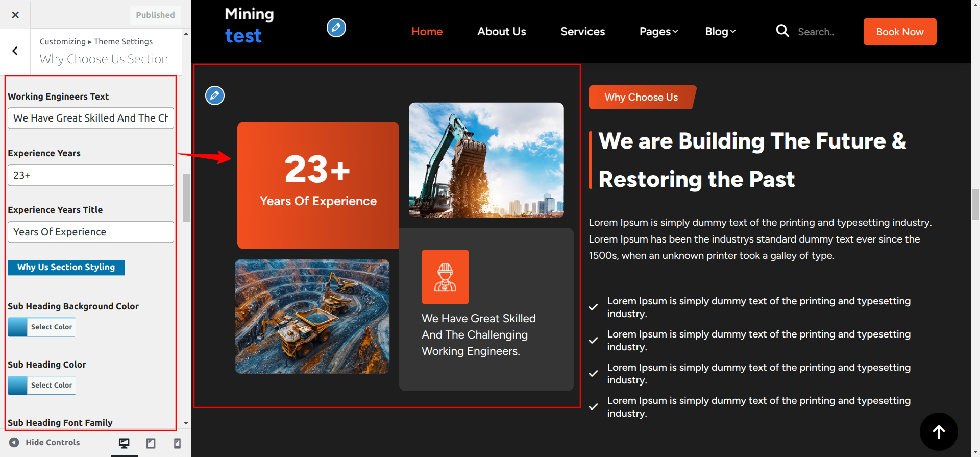Close the Customizer with the X icon
Screen dimensions: 980x457
coord(15,15)
